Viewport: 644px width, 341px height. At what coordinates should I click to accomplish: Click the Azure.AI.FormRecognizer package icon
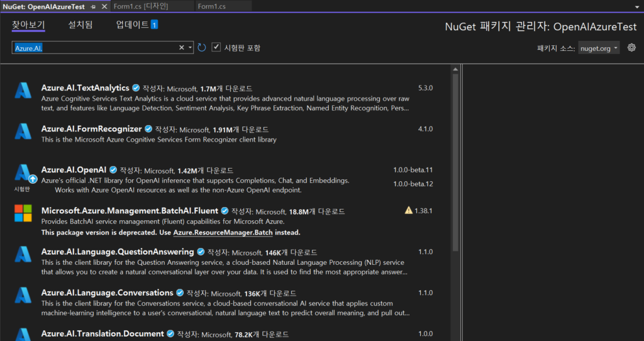coord(23,131)
